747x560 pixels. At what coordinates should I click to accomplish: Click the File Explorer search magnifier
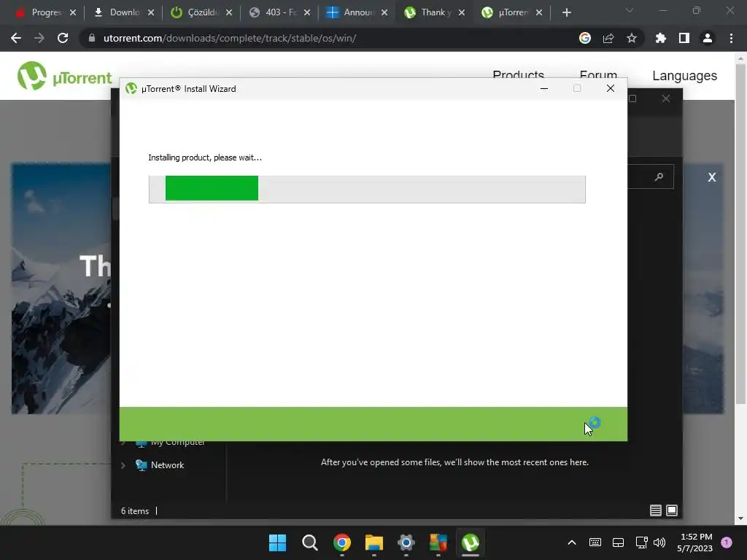[x=659, y=176]
